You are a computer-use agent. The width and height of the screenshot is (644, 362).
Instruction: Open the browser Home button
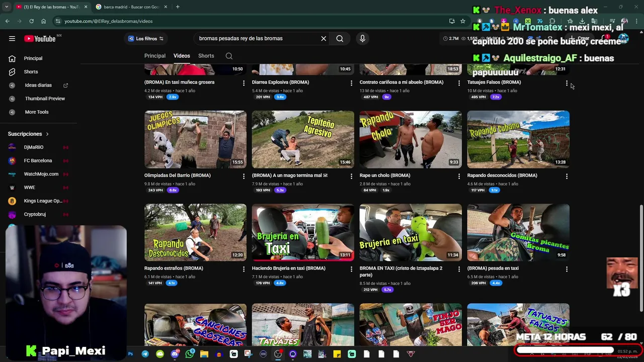click(x=43, y=21)
